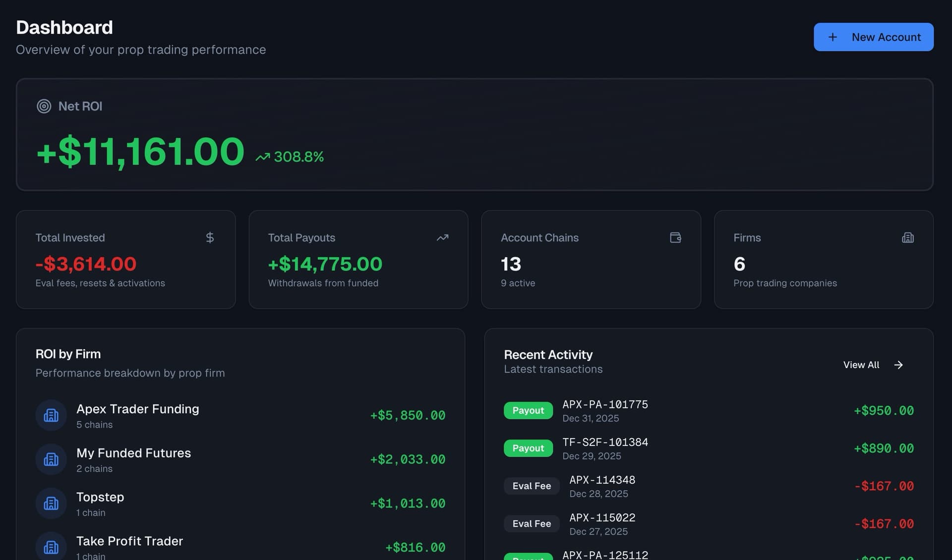This screenshot has width=952, height=560.
Task: Click the Net ROI target icon
Action: [x=44, y=106]
